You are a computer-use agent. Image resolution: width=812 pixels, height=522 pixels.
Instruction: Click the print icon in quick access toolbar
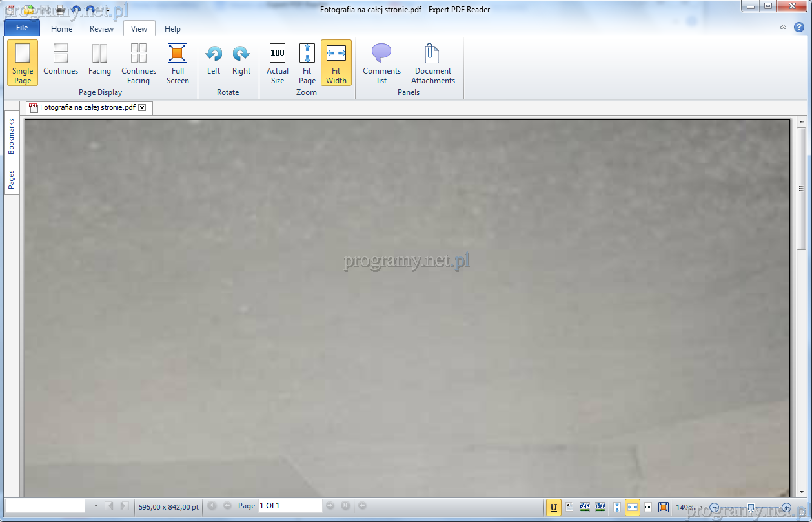[60, 10]
